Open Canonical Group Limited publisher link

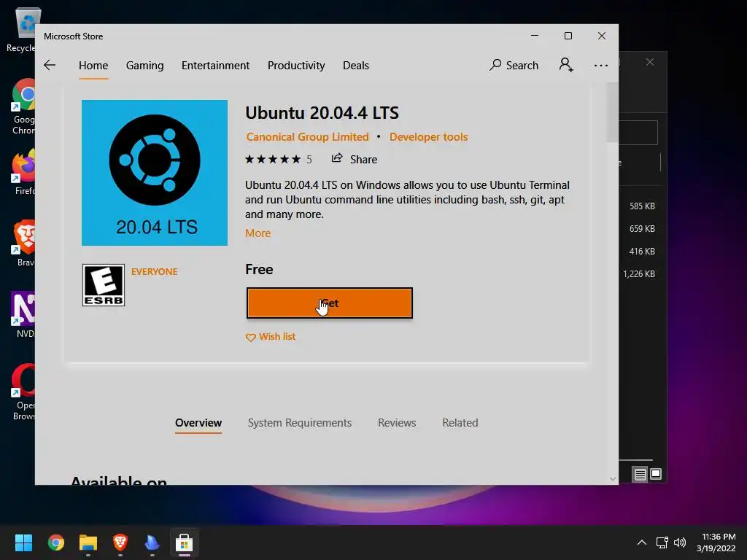click(307, 137)
